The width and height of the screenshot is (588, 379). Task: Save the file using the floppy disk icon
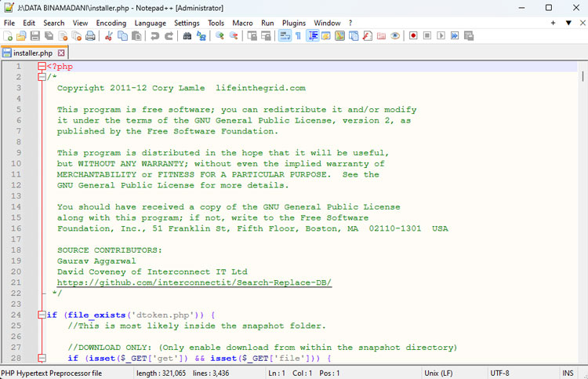[35, 36]
